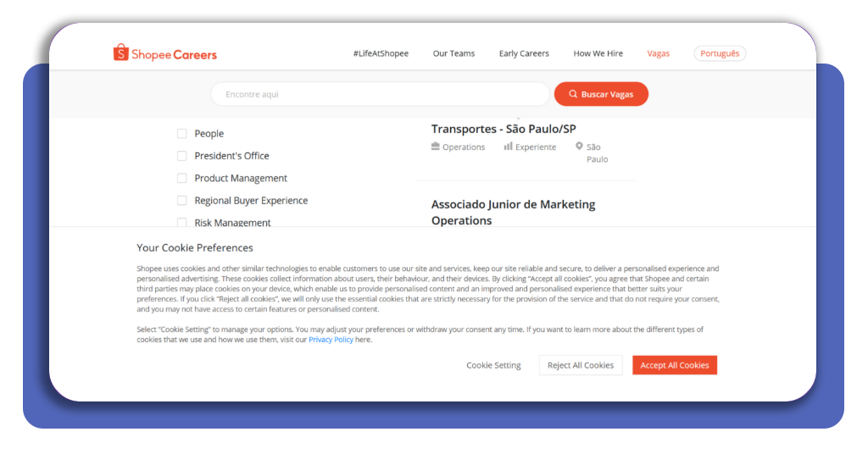The width and height of the screenshot is (868, 454).
Task: Click the Operations department label
Action: [464, 147]
